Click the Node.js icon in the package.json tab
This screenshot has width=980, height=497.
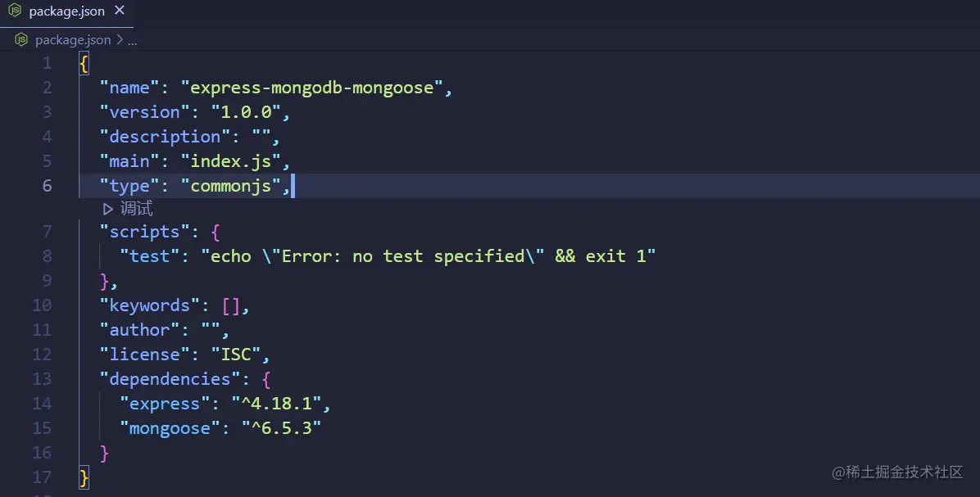point(15,11)
